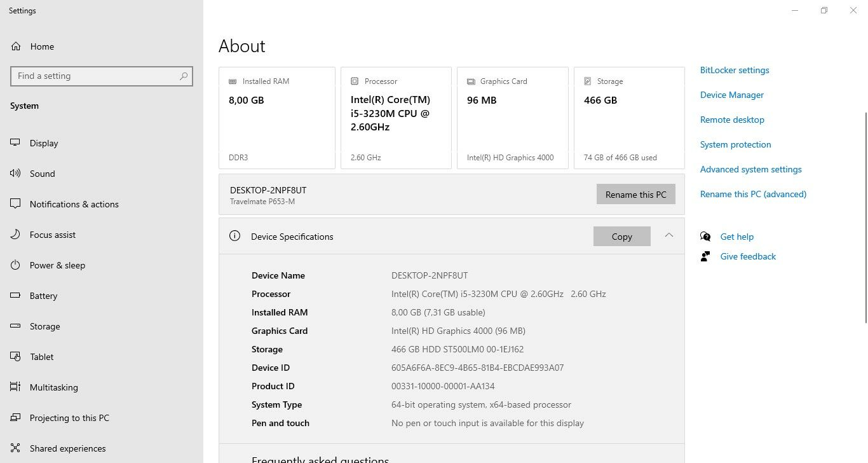The width and height of the screenshot is (868, 463).
Task: Click the Get help headset icon
Action: click(x=705, y=236)
